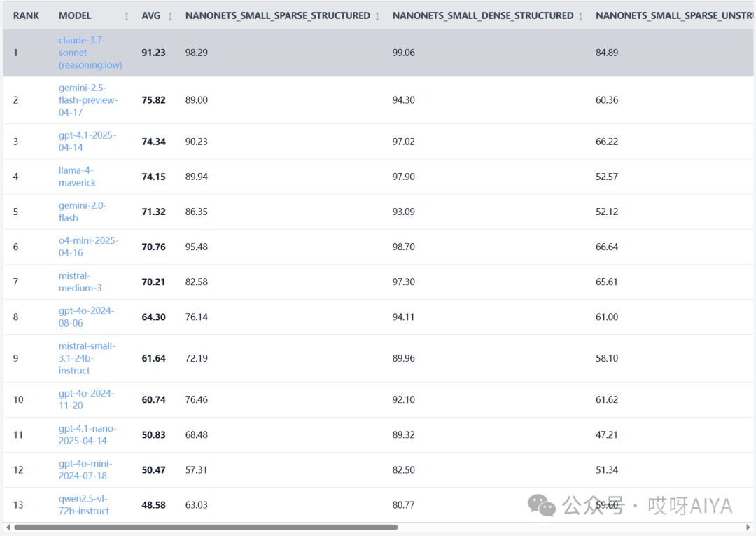This screenshot has width=756, height=536.
Task: Sort table by the MODEL column icon
Action: pyautogui.click(x=127, y=16)
